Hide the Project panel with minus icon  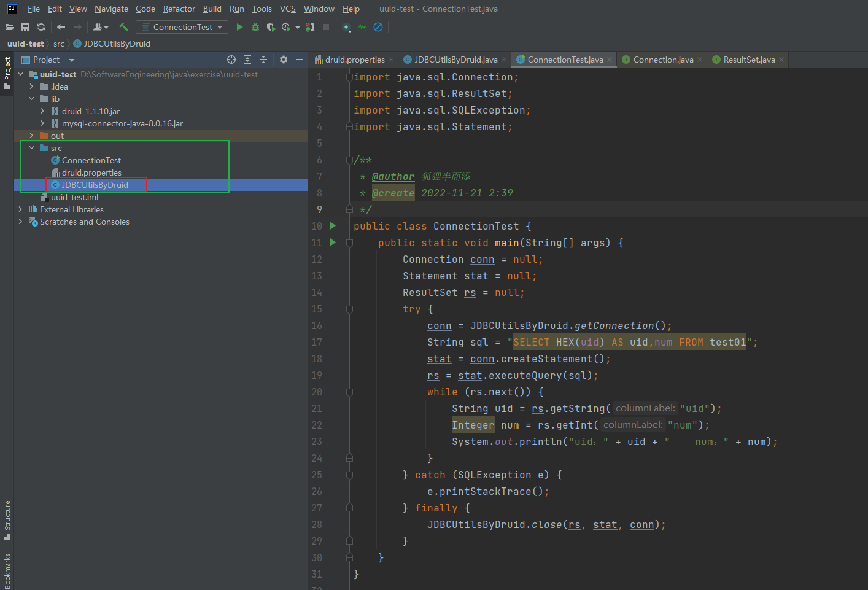(x=300, y=60)
